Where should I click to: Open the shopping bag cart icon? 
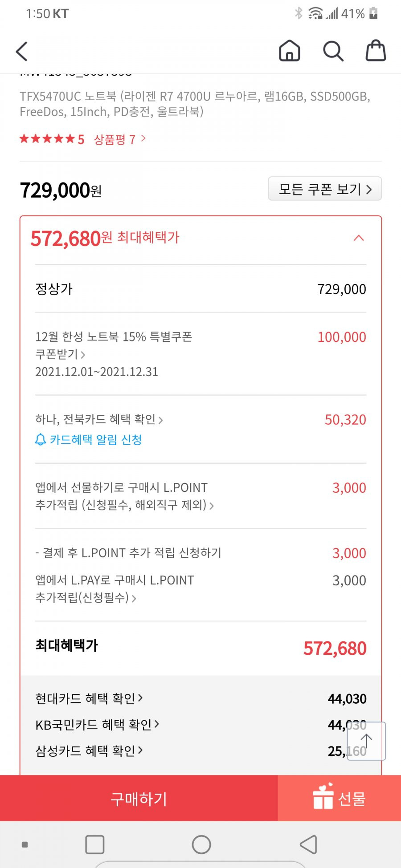[376, 50]
